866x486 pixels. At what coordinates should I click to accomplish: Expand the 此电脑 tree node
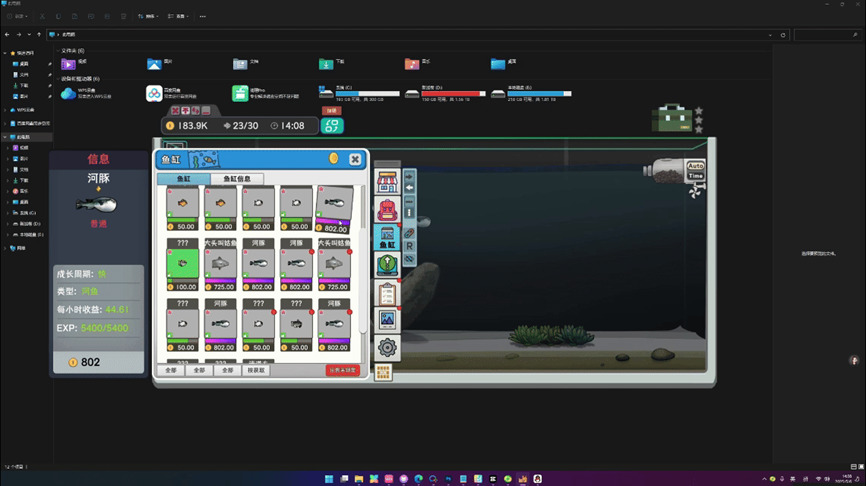pos(6,137)
